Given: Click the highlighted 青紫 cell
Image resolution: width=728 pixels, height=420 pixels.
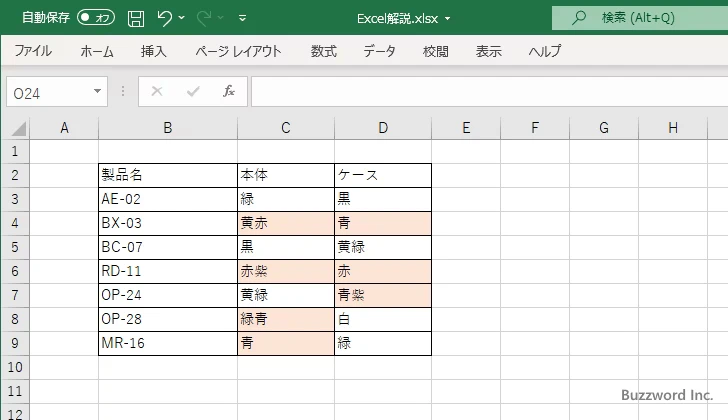Looking at the screenshot, I should (383, 296).
